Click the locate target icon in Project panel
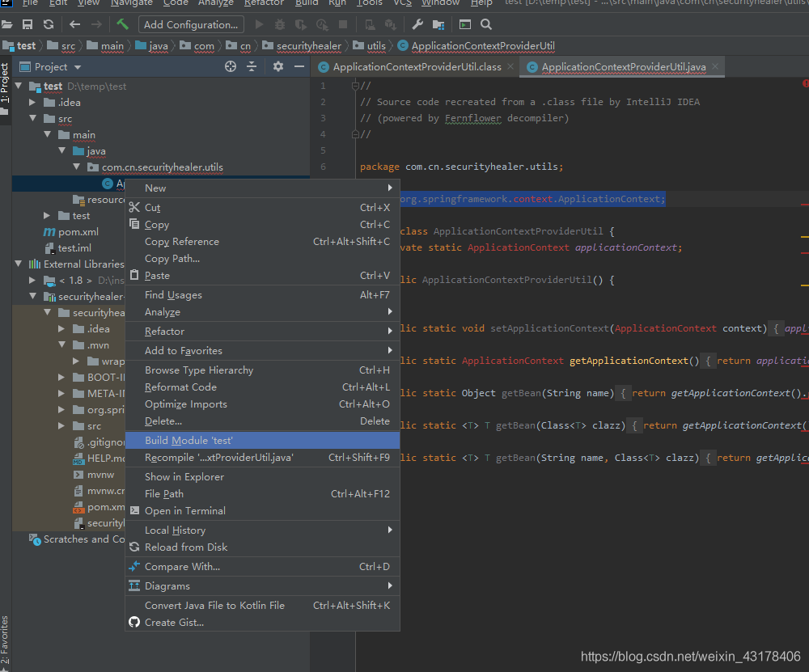Viewport: 809px width, 672px height. tap(231, 67)
